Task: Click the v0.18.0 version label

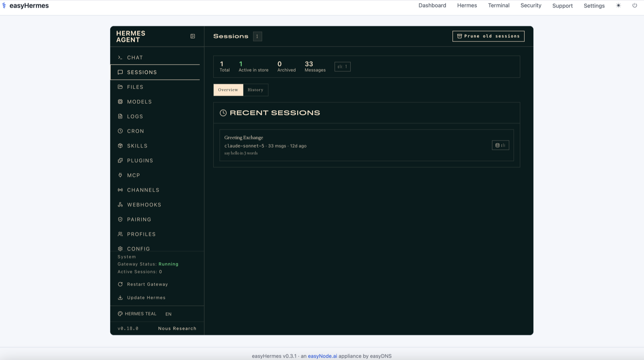Action: pos(128,329)
